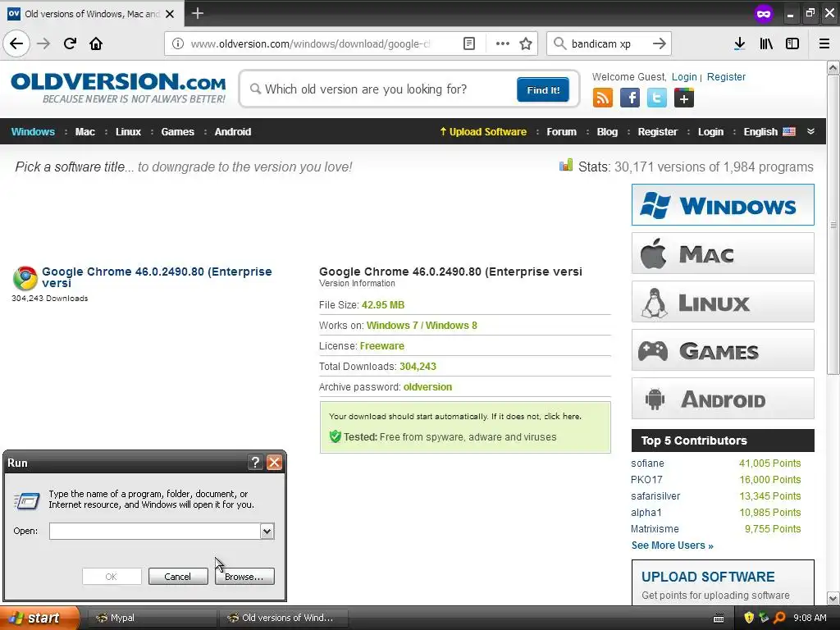Select English language option in nav bar

769,131
